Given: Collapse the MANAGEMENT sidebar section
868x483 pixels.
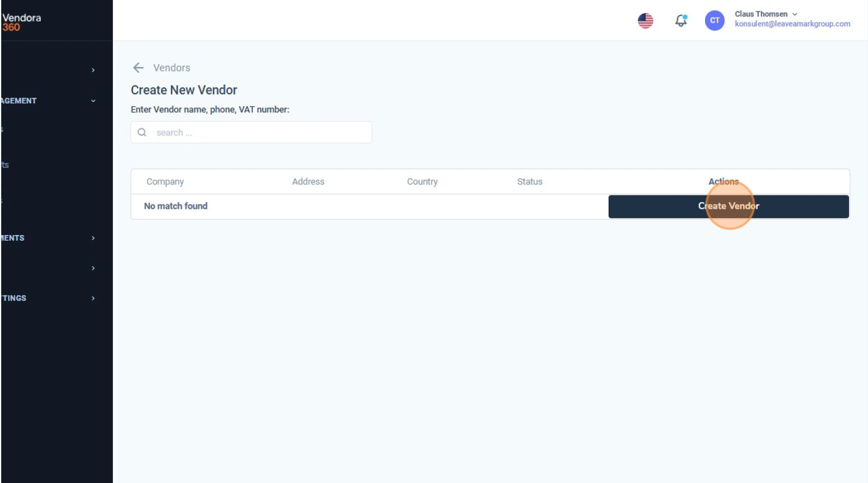Looking at the screenshot, I should coord(93,101).
